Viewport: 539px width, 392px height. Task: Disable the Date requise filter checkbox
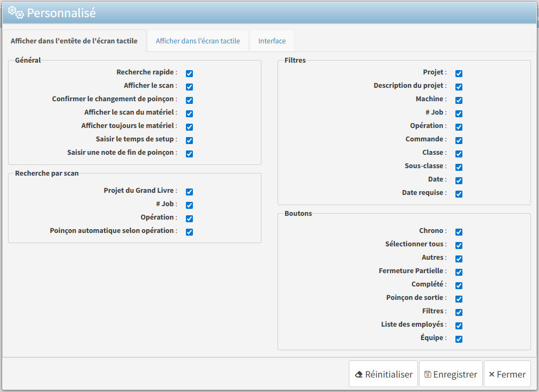(x=459, y=194)
